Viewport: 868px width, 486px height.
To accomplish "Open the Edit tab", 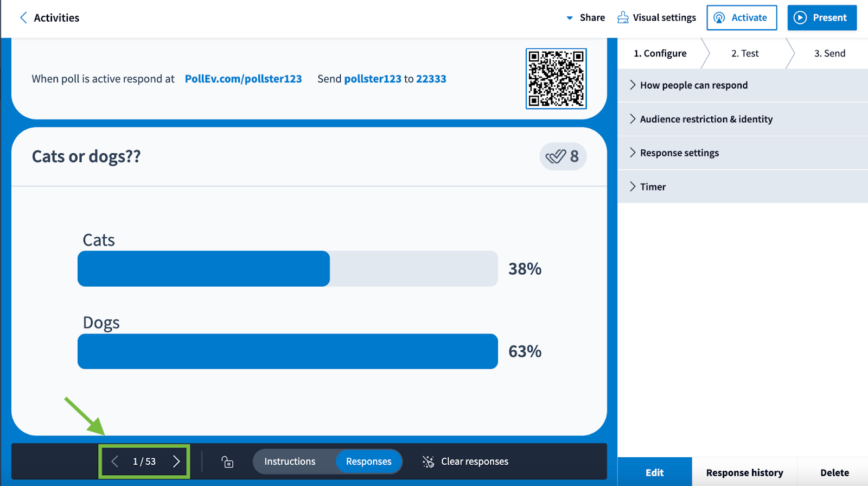I will 655,472.
